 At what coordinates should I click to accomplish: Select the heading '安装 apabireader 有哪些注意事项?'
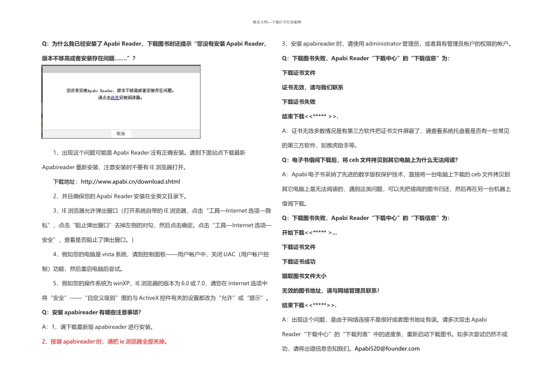click(92, 313)
